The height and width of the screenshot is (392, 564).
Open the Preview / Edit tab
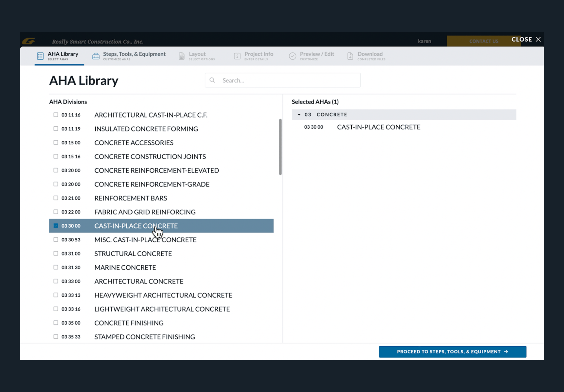(x=312, y=56)
